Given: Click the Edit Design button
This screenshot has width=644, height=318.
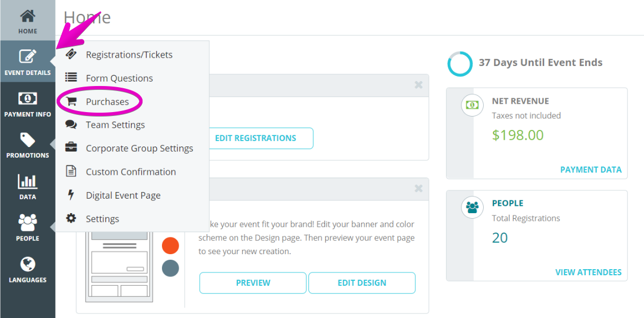Looking at the screenshot, I should pos(362,282).
